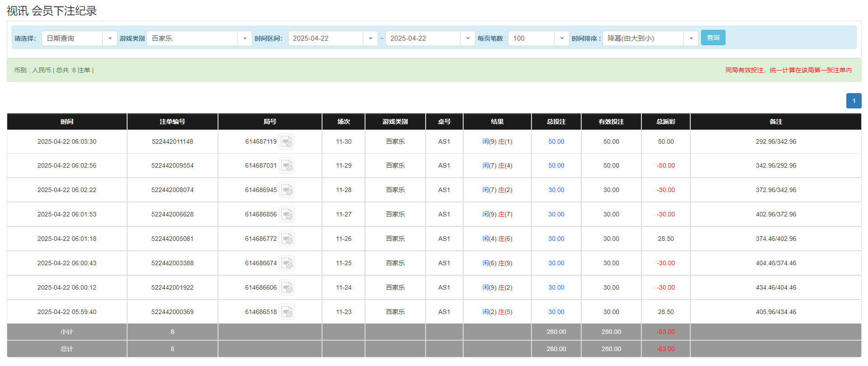Open the 游戏类别 百家乐 dropdown
Image resolution: width=868 pixels, height=366 pixels.
coord(244,38)
